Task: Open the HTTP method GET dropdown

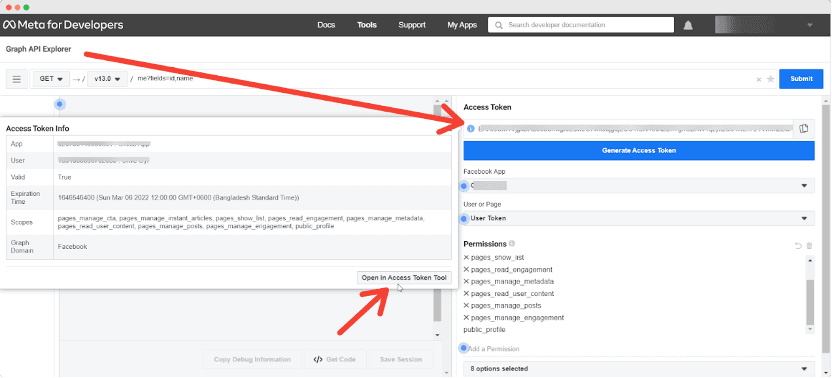Action: tap(51, 79)
